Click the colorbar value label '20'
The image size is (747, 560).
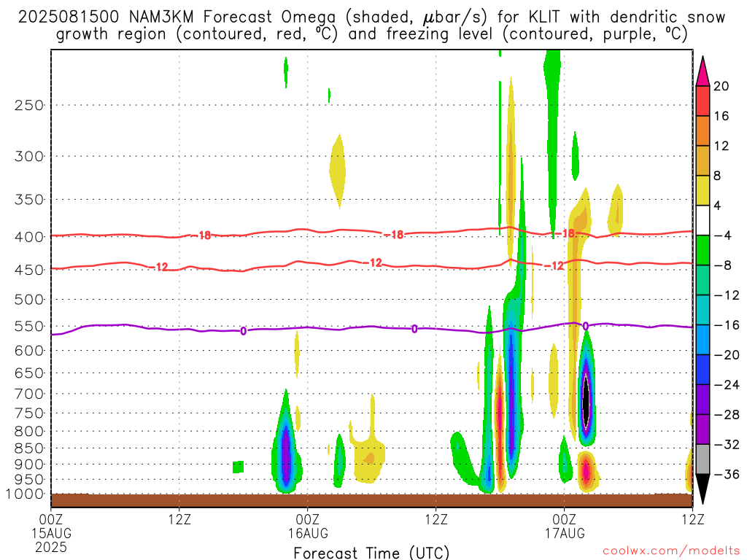point(721,86)
